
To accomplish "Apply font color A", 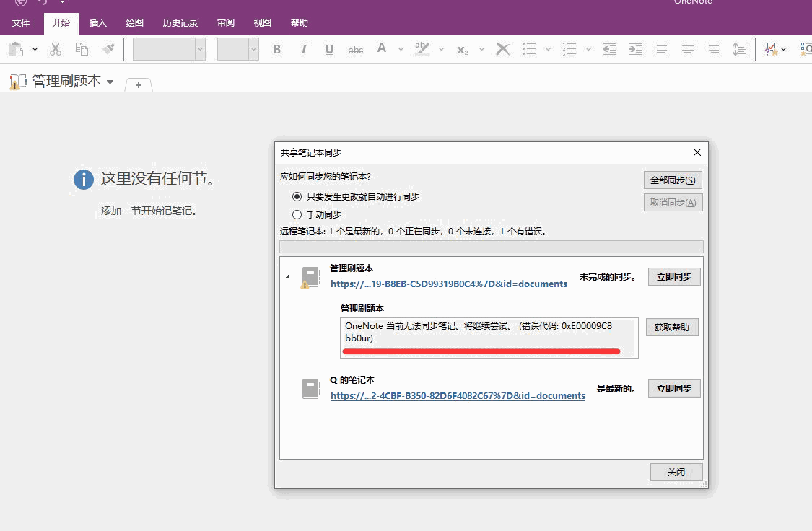I will point(382,48).
